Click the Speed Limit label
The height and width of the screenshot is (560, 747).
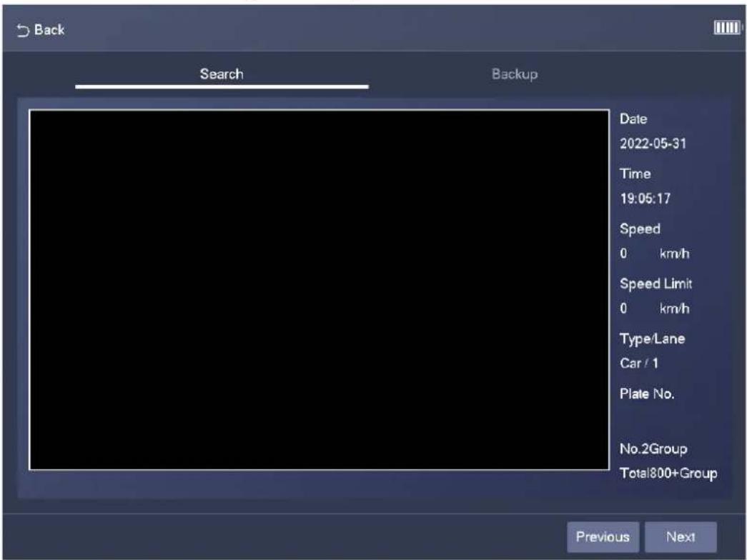(656, 284)
